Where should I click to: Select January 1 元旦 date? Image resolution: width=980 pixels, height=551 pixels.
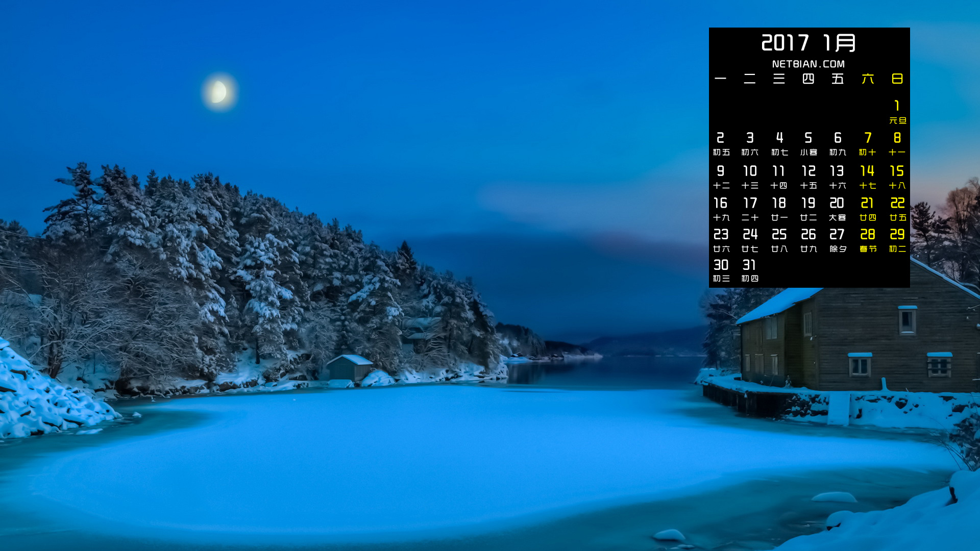click(x=897, y=112)
